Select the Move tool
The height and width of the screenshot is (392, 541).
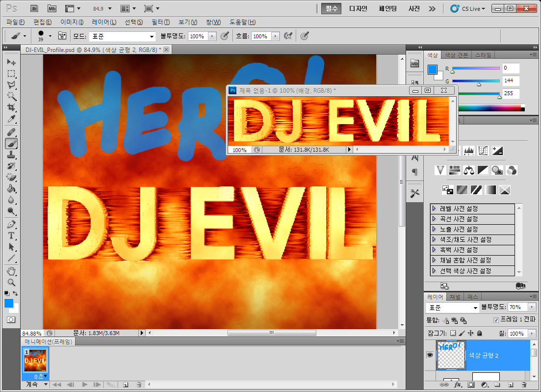11,62
